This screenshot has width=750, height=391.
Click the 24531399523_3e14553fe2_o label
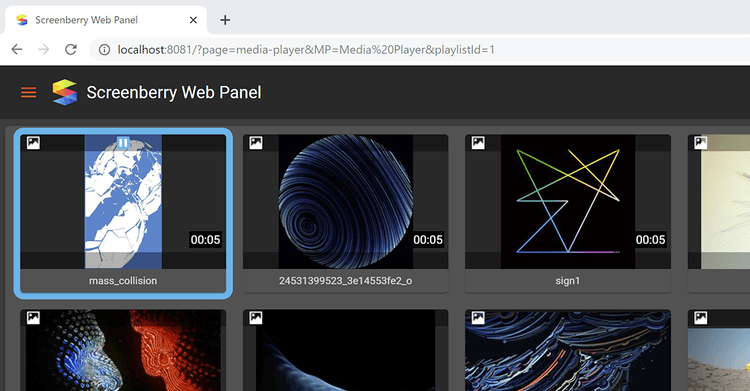[x=345, y=281]
